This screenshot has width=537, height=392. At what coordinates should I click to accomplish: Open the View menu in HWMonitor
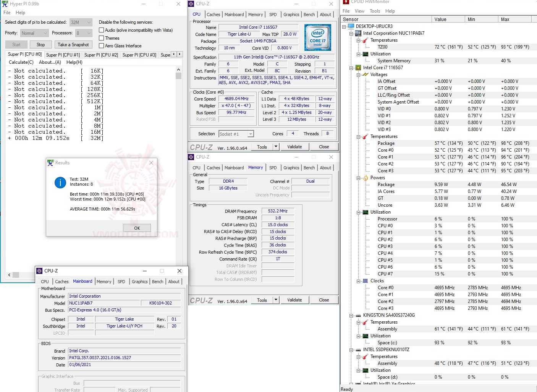pyautogui.click(x=359, y=11)
